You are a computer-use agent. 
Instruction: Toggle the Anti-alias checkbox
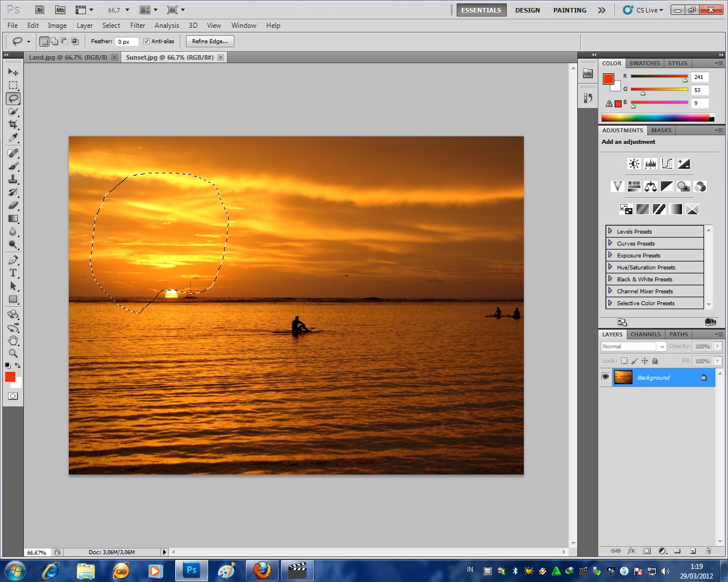(146, 41)
